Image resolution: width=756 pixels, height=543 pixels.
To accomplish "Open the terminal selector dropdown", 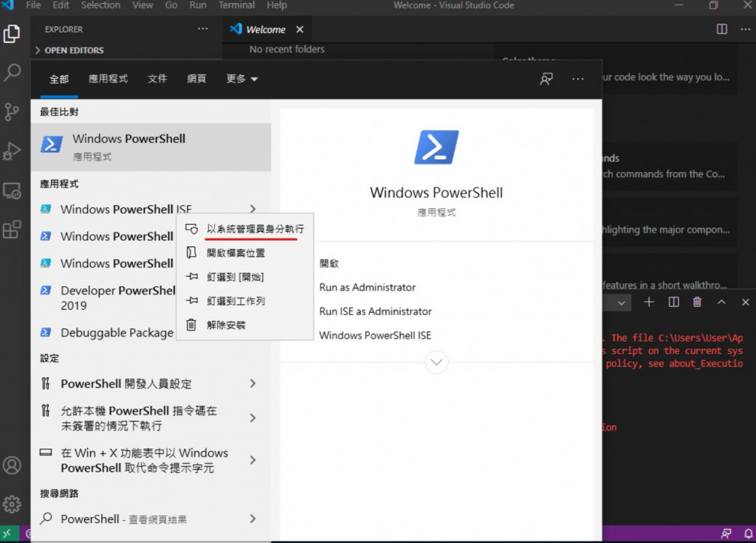I will pos(621,302).
